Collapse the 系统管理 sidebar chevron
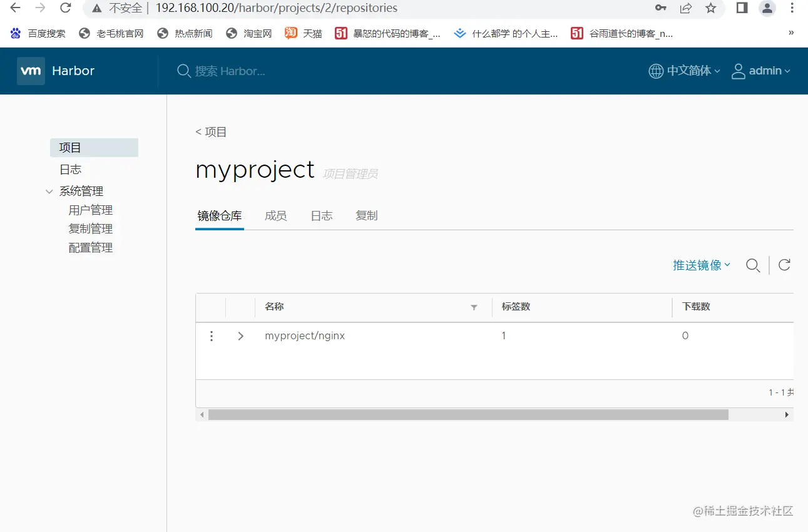 49,192
